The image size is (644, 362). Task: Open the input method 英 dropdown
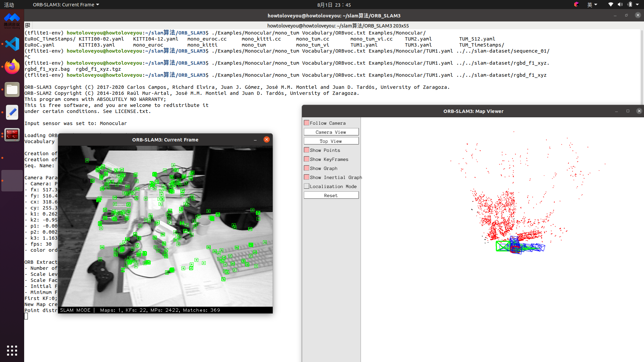point(592,5)
